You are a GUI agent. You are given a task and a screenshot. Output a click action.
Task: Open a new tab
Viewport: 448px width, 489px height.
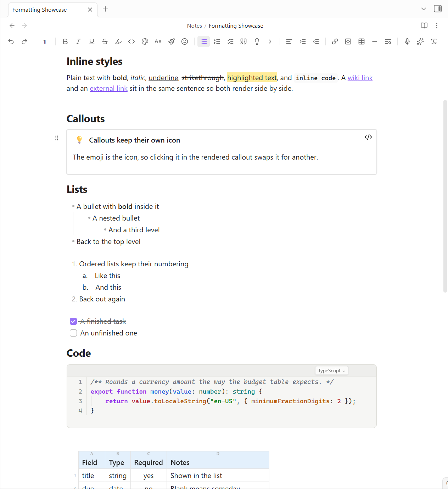pos(105,9)
